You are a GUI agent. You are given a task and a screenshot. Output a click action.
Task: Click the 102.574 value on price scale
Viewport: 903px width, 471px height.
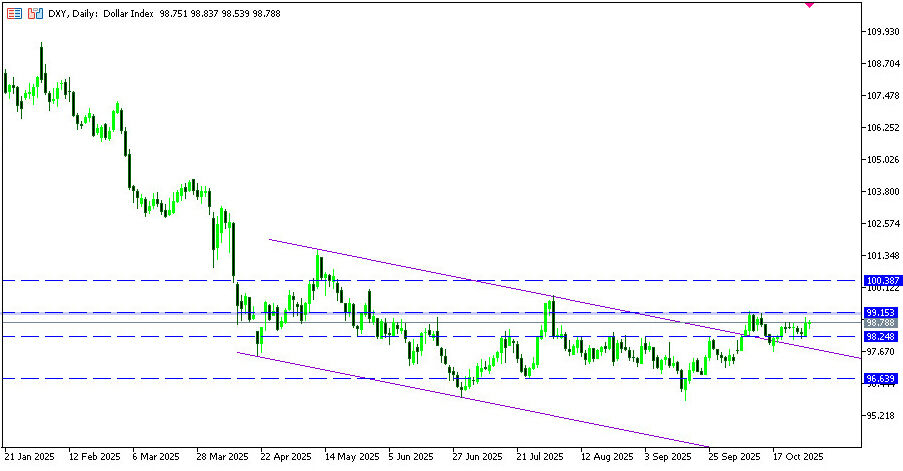point(879,224)
